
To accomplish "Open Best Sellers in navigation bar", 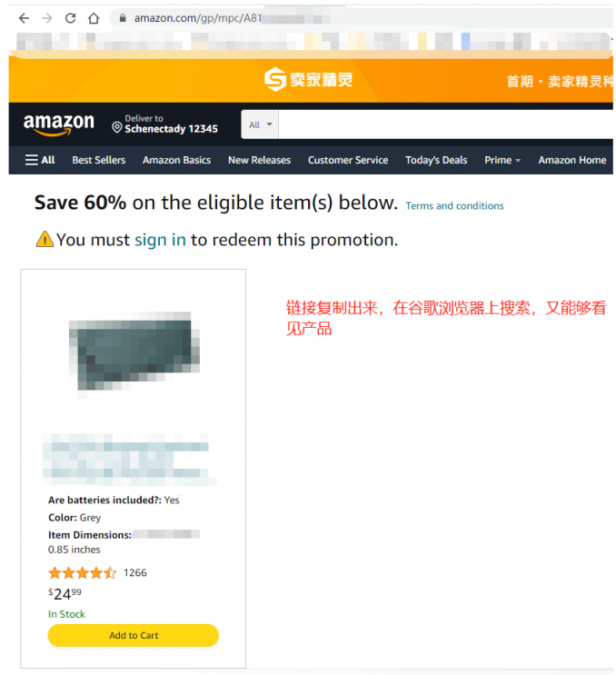I will pyautogui.click(x=99, y=160).
